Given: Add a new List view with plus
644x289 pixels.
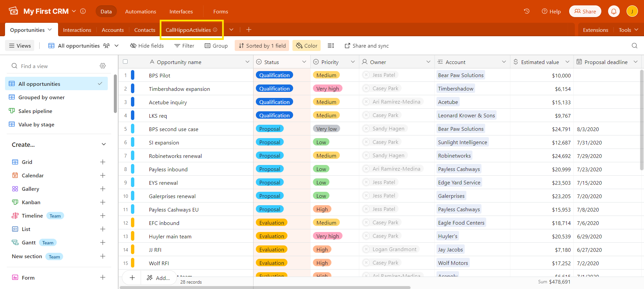Looking at the screenshot, I should 103,229.
